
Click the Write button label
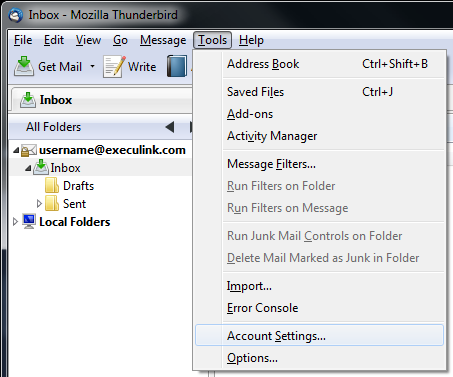pyautogui.click(x=142, y=67)
